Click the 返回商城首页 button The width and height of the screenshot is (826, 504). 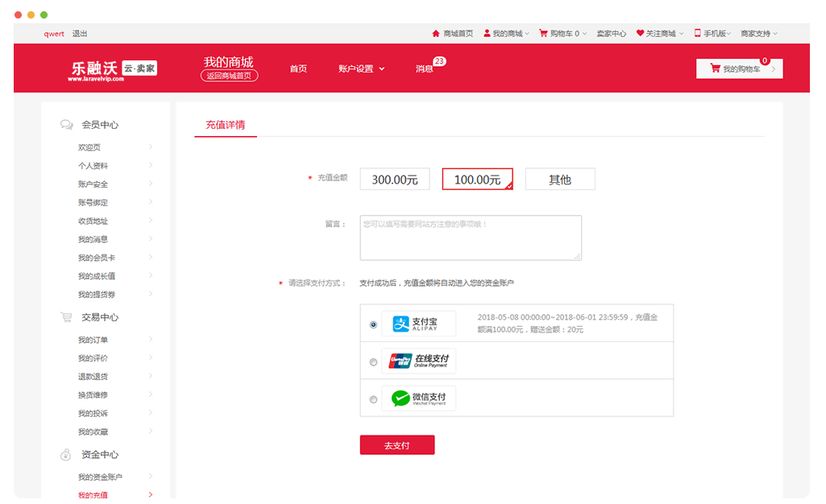(x=229, y=76)
